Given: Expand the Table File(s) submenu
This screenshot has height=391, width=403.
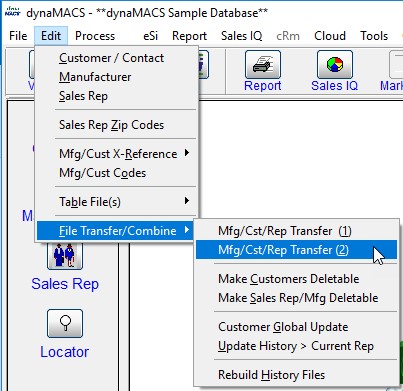Looking at the screenshot, I should point(117,201).
